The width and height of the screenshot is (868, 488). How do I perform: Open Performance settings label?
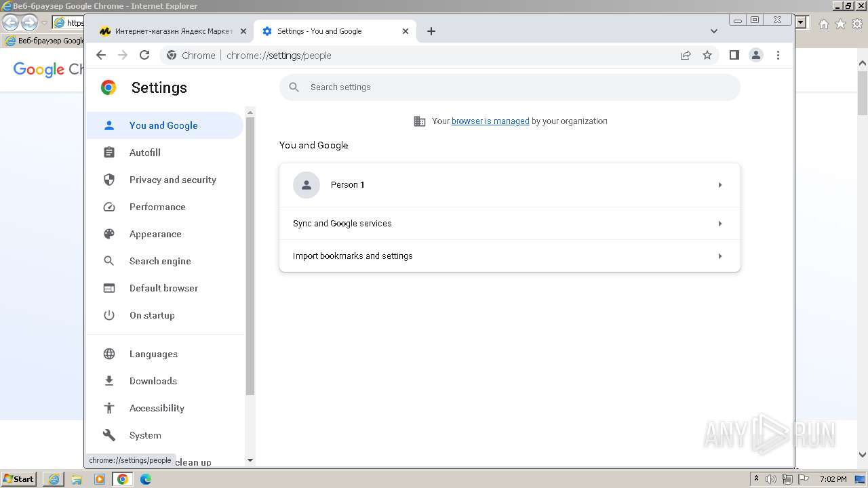[157, 207]
